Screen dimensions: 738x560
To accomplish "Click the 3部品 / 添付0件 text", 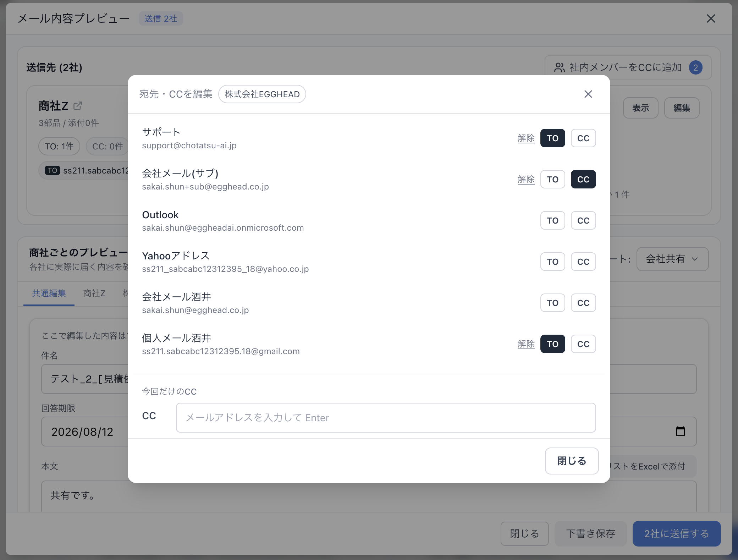I will click(69, 123).
